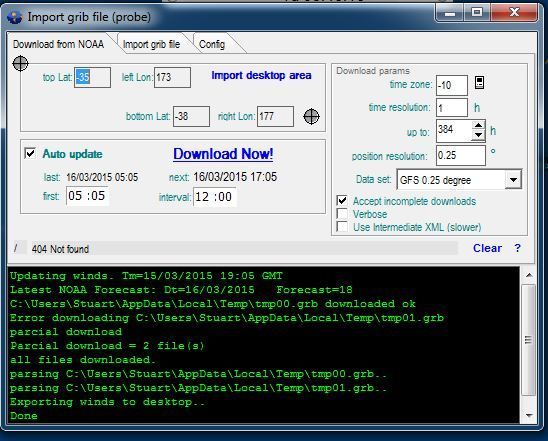548x441 pixels.
Task: Click the log scrollbar down arrow
Action: tap(529, 415)
